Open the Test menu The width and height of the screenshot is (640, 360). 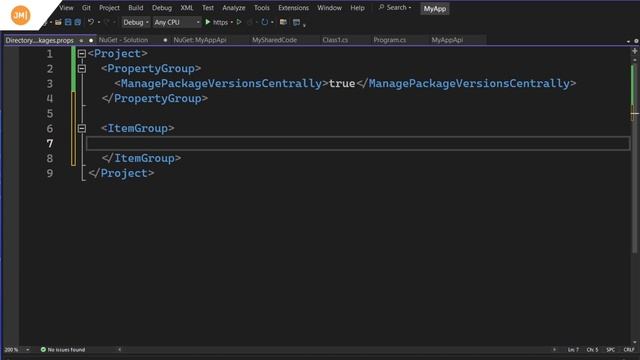point(208,8)
